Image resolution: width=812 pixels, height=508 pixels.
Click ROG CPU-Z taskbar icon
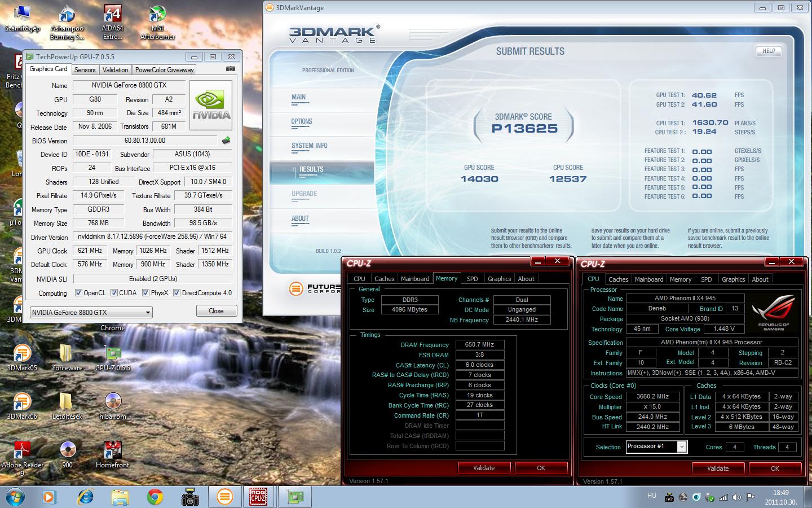point(258,497)
